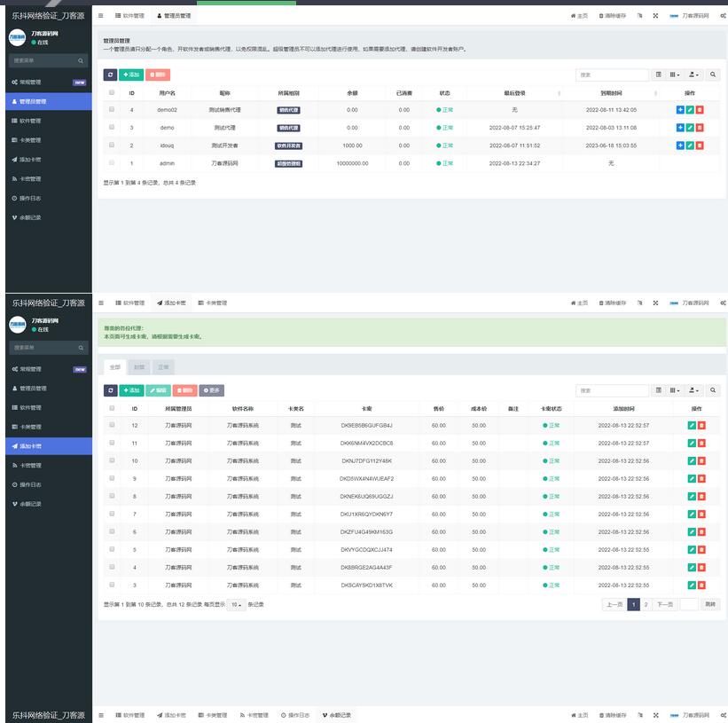The width and height of the screenshot is (728, 723).
Task: Toggle view icon in administrator table toolbar
Action: (658, 75)
